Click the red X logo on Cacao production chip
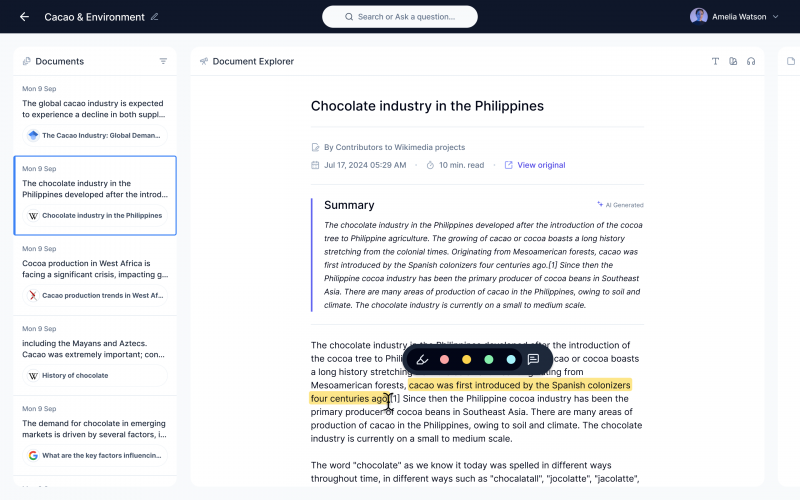This screenshot has width=800, height=500. point(33,295)
